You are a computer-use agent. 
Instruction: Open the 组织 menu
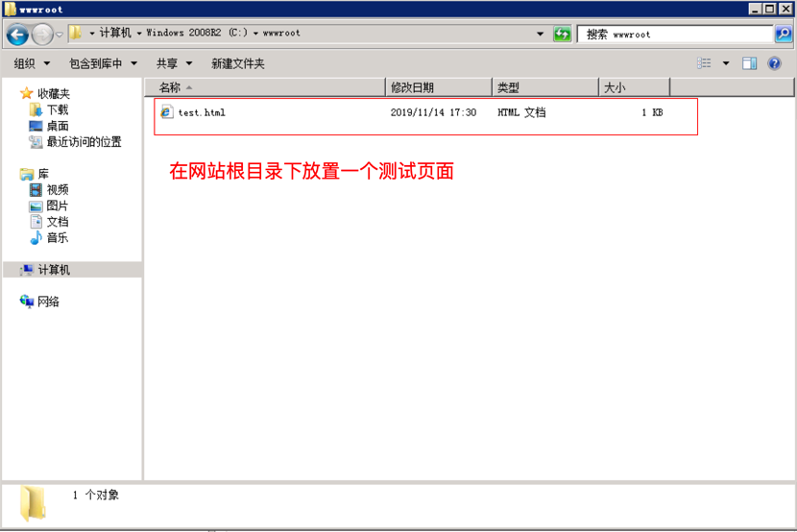coord(32,63)
